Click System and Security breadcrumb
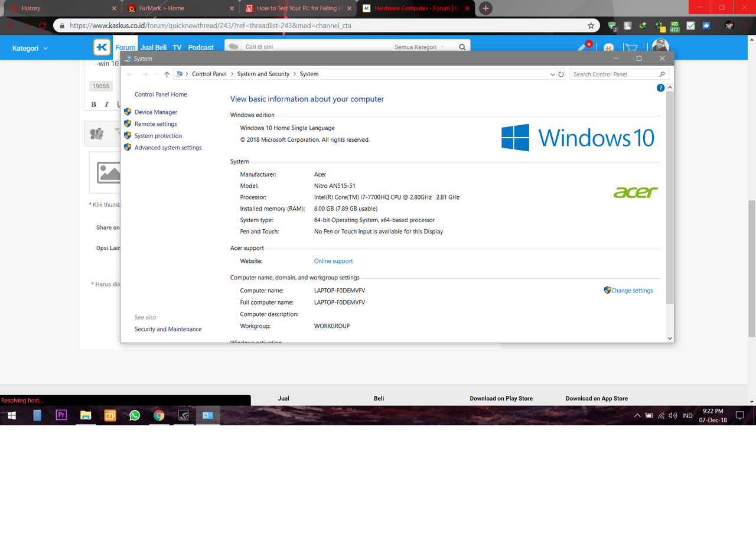The height and width of the screenshot is (547, 756). click(x=263, y=74)
